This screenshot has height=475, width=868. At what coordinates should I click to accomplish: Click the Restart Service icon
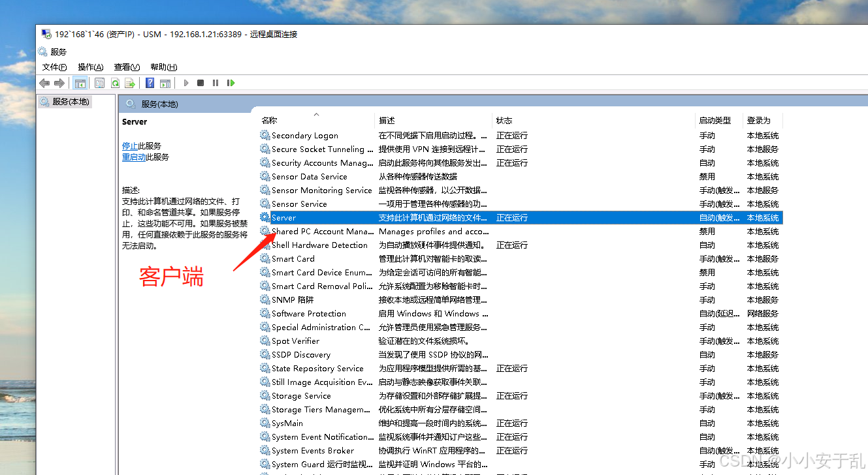[x=231, y=83]
